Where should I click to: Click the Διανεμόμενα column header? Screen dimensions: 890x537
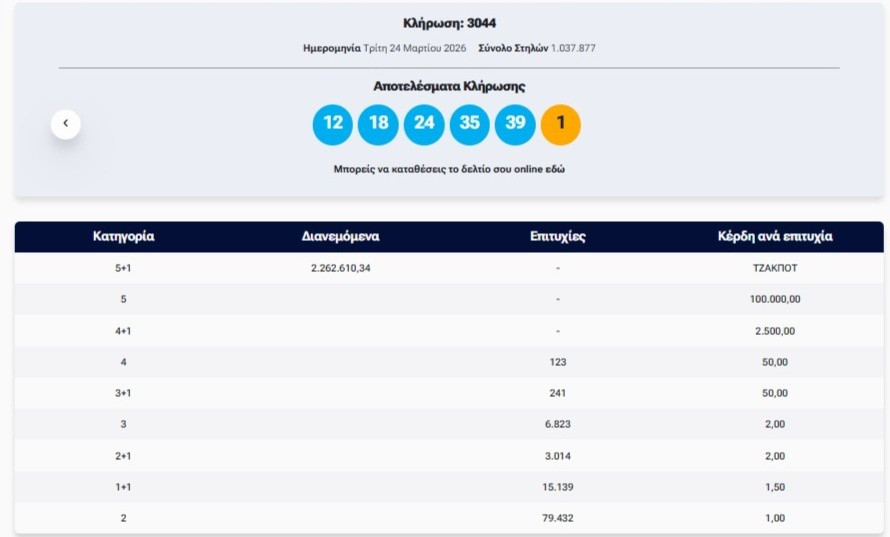(x=340, y=237)
